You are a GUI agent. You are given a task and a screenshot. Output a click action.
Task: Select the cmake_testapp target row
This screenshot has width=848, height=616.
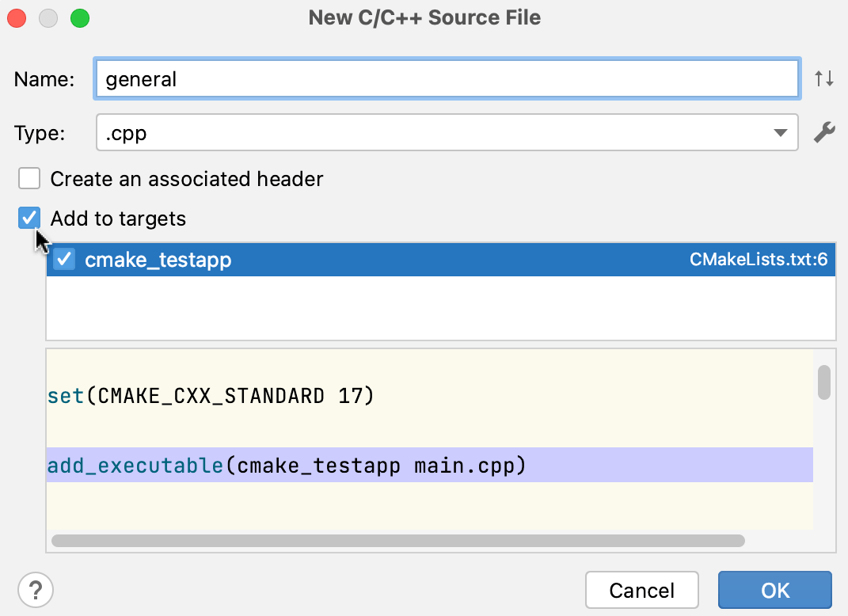pos(317,259)
